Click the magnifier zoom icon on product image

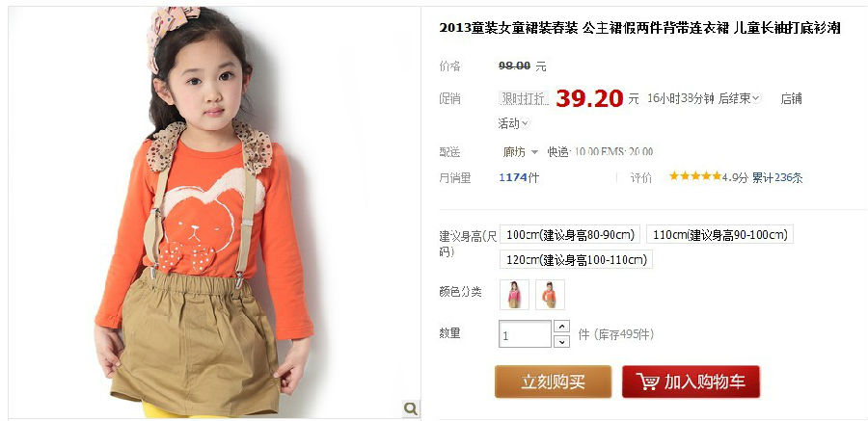tap(411, 408)
